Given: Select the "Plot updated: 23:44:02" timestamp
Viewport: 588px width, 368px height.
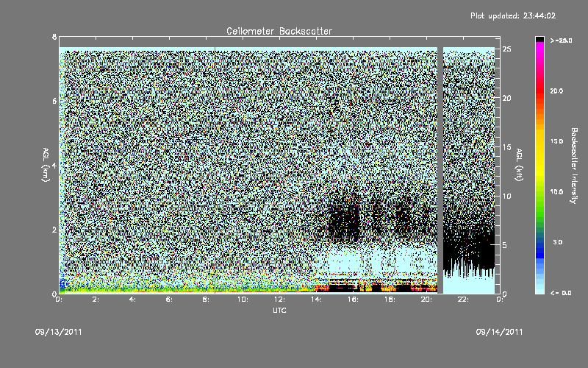Looking at the screenshot, I should 513,15.
